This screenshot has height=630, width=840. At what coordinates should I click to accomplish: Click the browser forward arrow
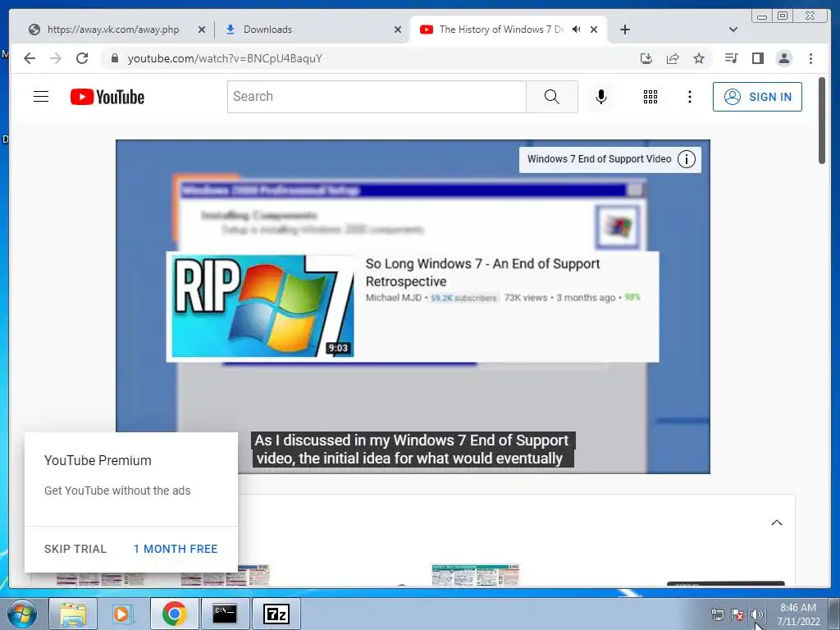point(56,58)
